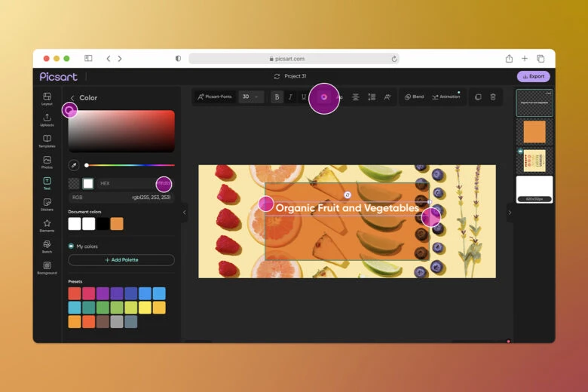Open the Stickers panel
The width and height of the screenshot is (588, 392).
(x=47, y=204)
